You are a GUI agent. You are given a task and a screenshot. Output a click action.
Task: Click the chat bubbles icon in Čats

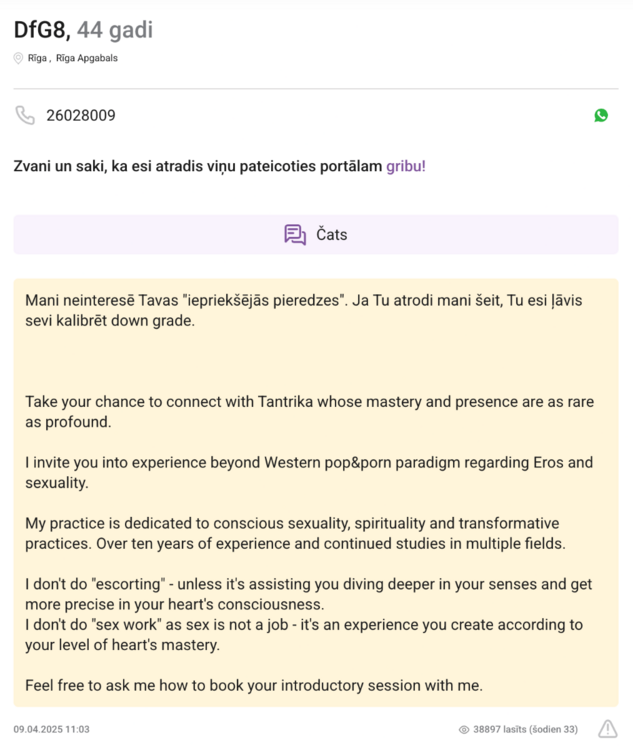point(295,235)
